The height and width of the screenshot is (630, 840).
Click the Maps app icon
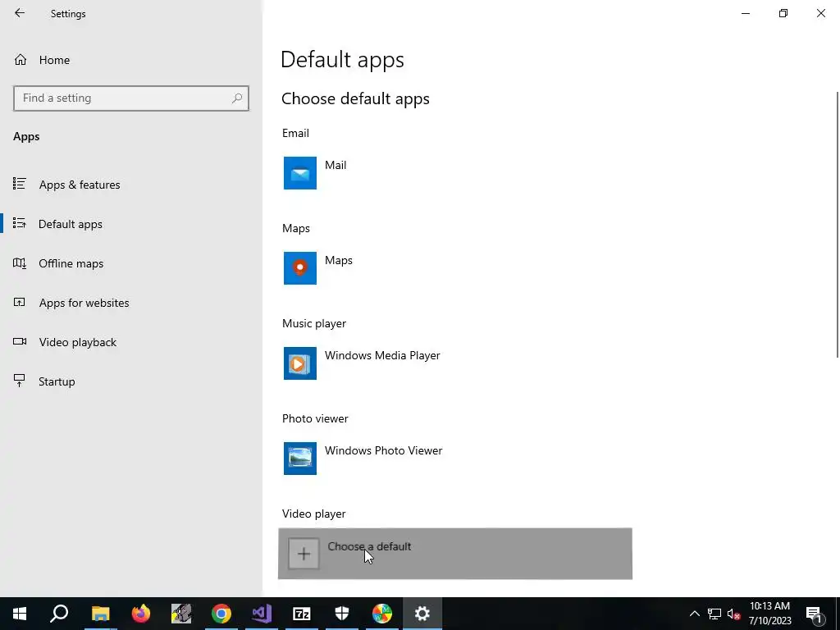pyautogui.click(x=300, y=268)
